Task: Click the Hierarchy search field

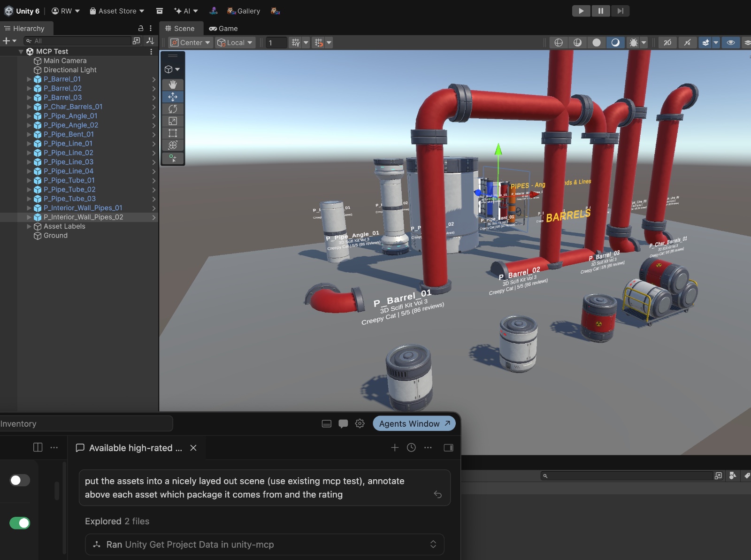Action: 77,41
